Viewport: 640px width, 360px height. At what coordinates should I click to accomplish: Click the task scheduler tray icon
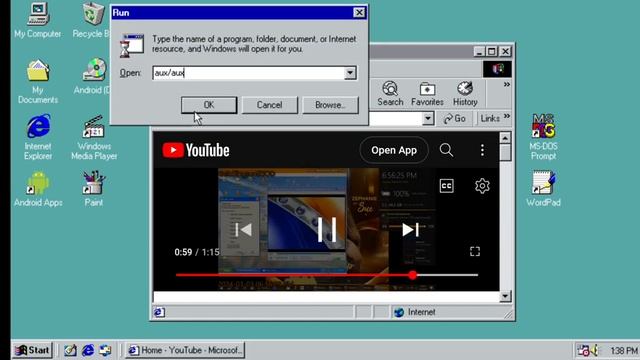583,350
